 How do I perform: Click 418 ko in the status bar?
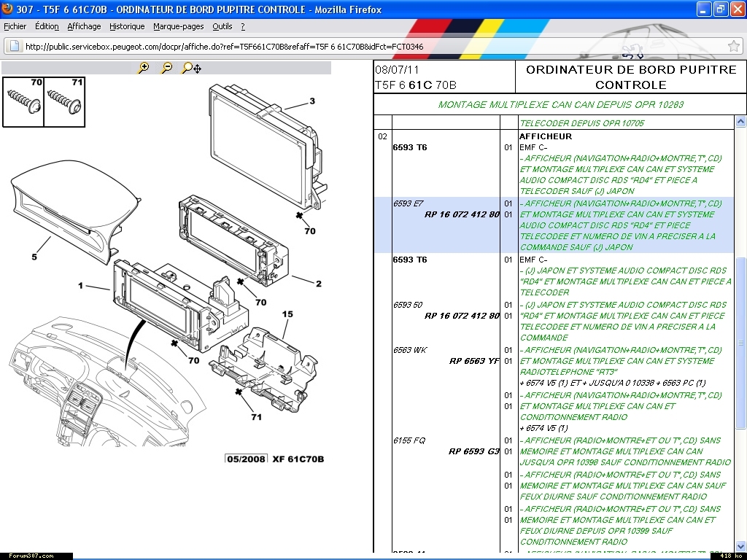tap(732, 556)
